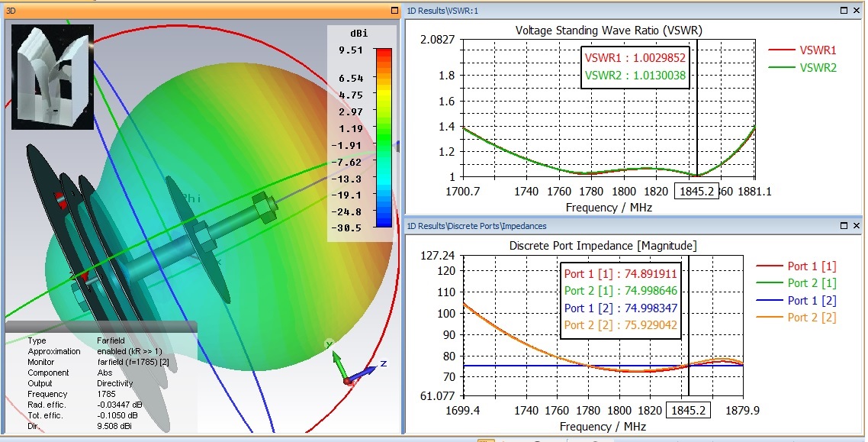Maximize the VSWR results window

[845, 10]
